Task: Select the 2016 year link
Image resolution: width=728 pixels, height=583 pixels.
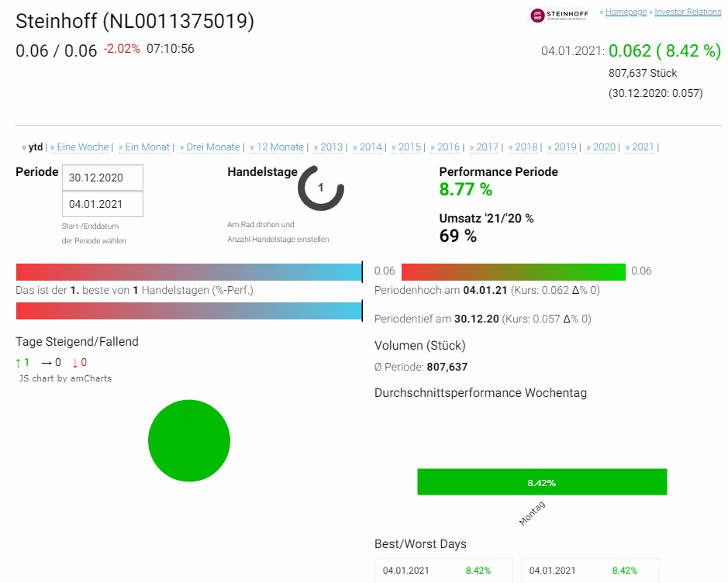Action: coord(448,147)
